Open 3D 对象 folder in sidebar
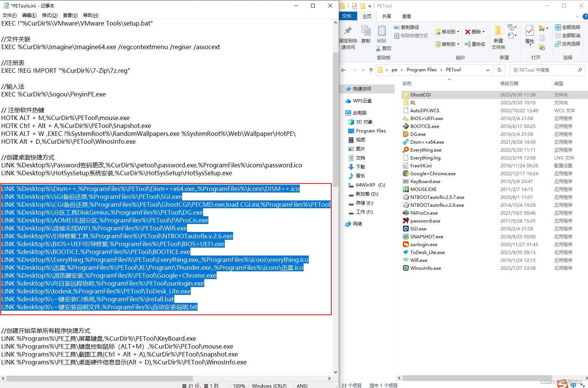This screenshot has width=588, height=388. pyautogui.click(x=360, y=122)
